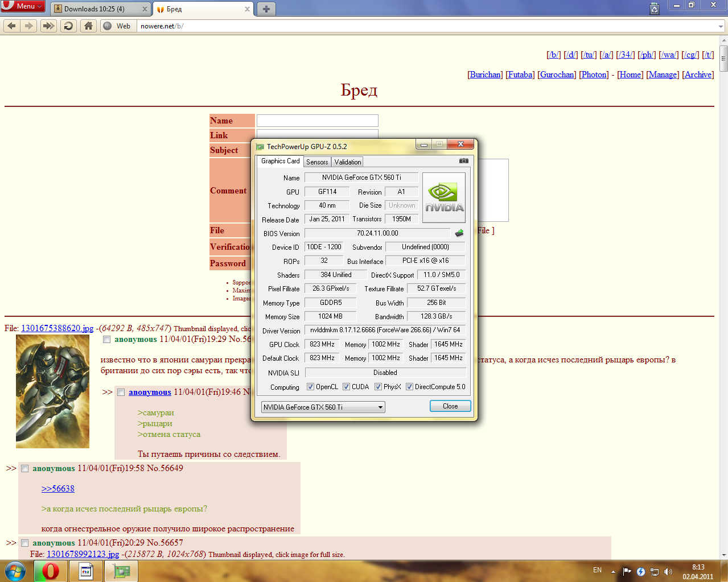Open the 1301678992123.jpg file link
The height and width of the screenshot is (582, 728).
(83, 554)
